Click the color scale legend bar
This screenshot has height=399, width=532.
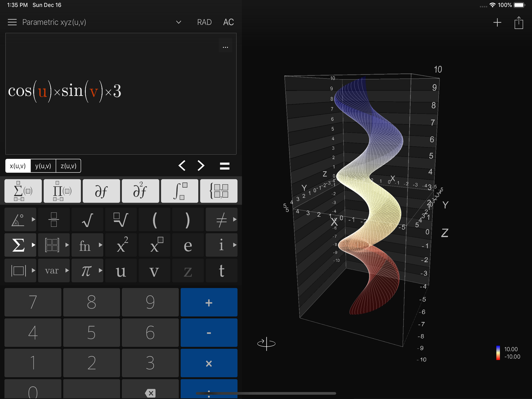pyautogui.click(x=498, y=353)
